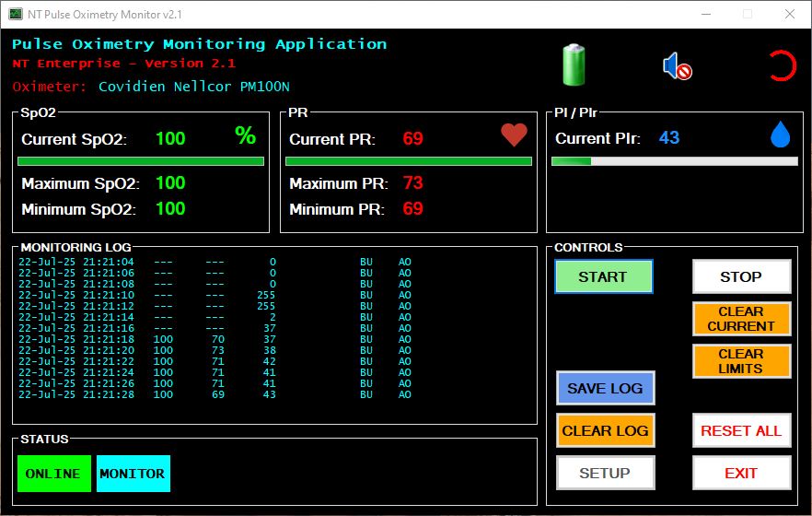812x516 pixels.
Task: Select log row at 21:21:18
Action: coord(215,339)
